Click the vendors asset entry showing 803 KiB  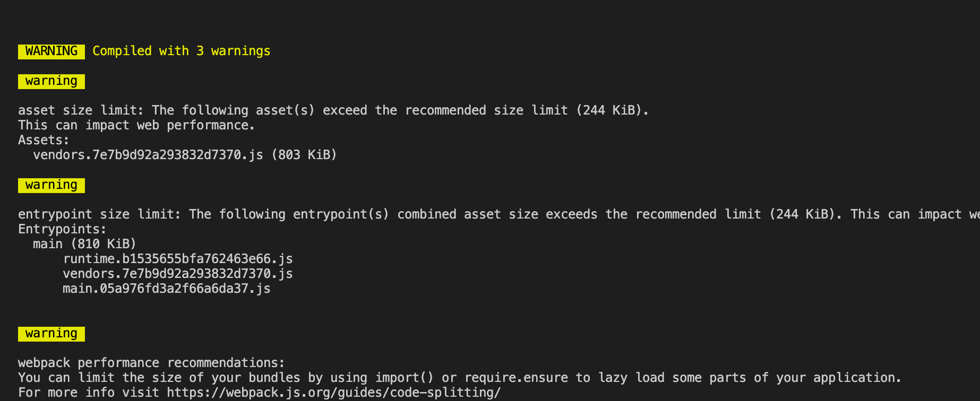[x=185, y=155]
